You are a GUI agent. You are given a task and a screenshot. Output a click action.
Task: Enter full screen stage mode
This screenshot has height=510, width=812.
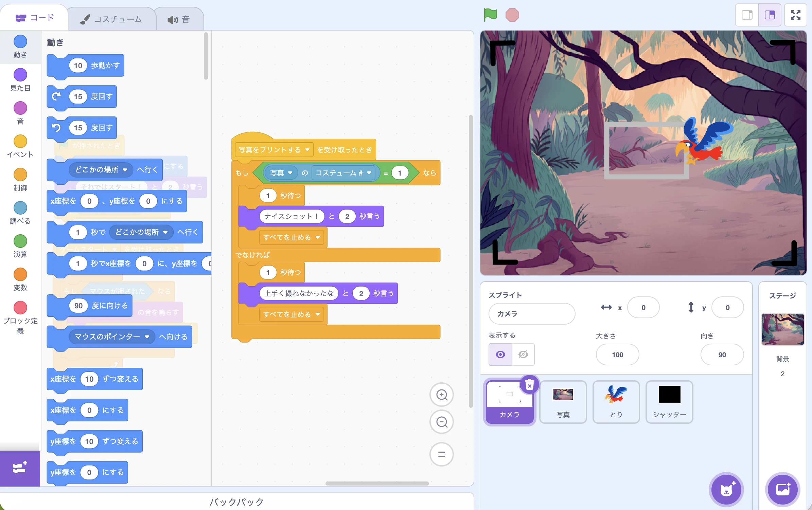pos(795,15)
